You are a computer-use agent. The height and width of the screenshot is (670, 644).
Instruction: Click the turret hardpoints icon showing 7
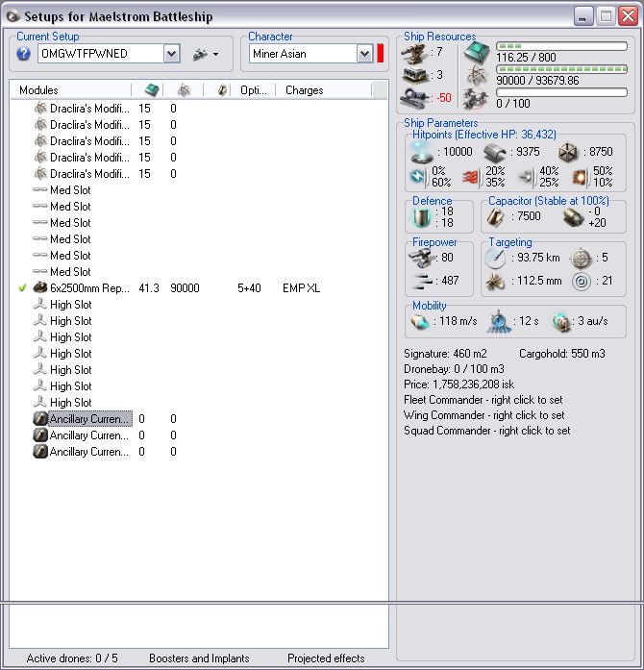(415, 53)
